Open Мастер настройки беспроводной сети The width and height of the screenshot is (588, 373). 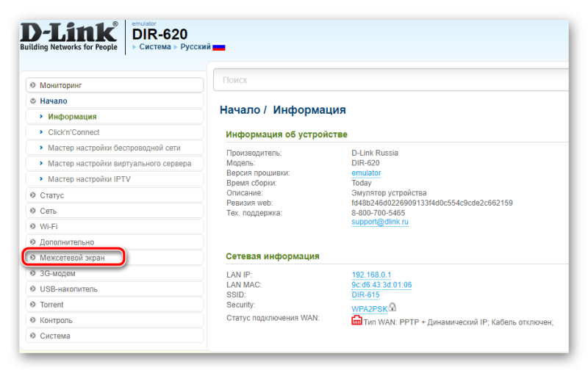point(115,148)
